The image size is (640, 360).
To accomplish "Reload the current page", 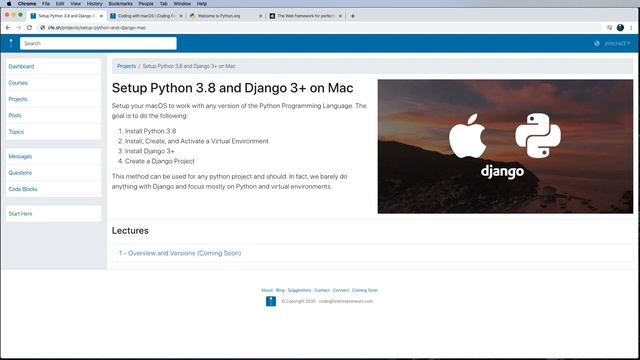I will coord(29,28).
